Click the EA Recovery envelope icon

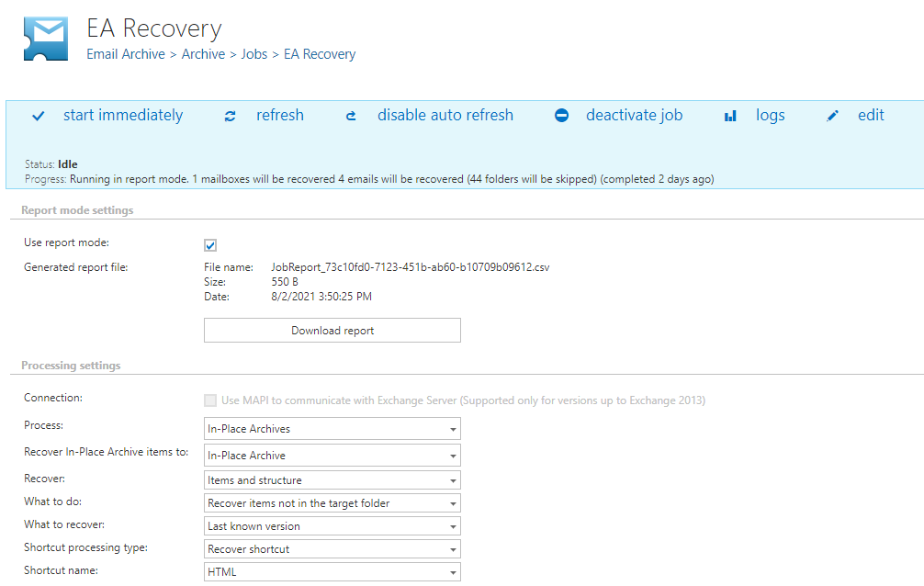point(45,39)
